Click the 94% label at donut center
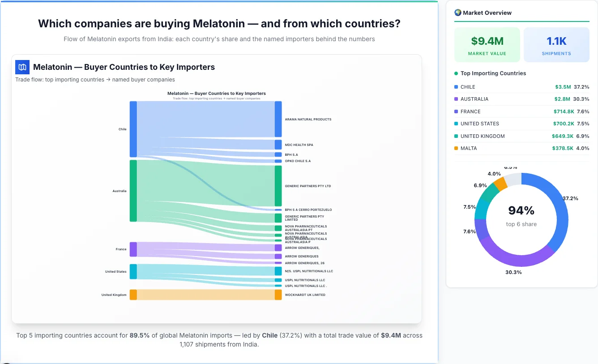Viewport: 598px width, 364px height. (x=521, y=210)
